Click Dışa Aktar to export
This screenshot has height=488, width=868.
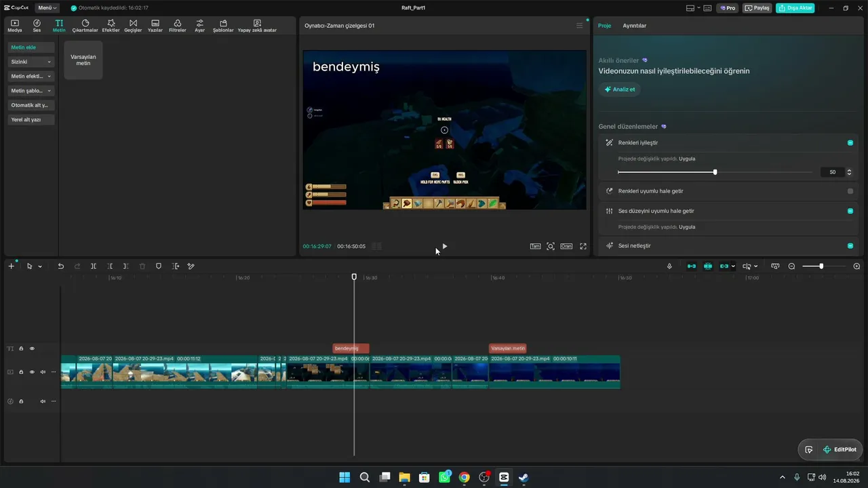795,8
